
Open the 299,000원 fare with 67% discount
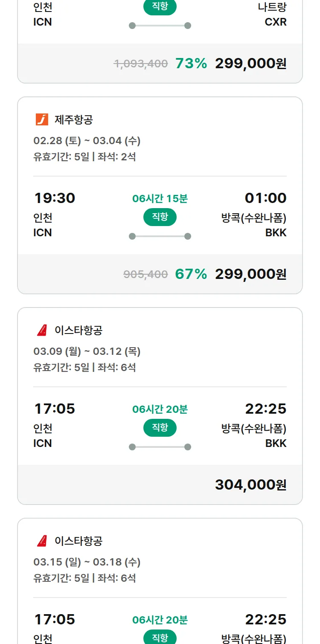(250, 274)
